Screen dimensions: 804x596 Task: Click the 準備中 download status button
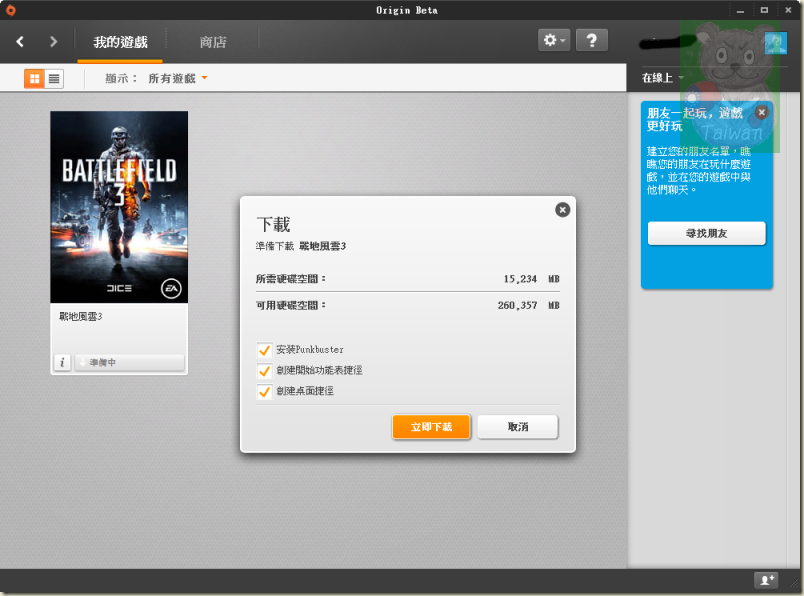(x=129, y=363)
